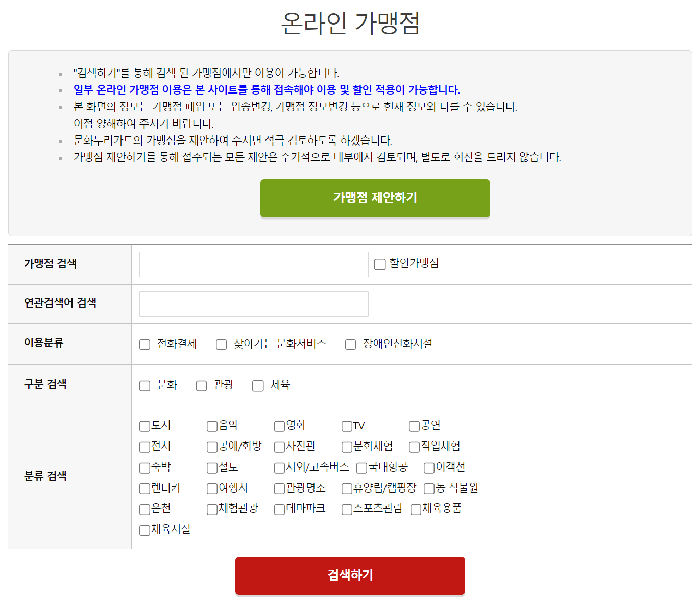Check the 체육용품 checkbox
The height and width of the screenshot is (607, 700).
coord(416,509)
